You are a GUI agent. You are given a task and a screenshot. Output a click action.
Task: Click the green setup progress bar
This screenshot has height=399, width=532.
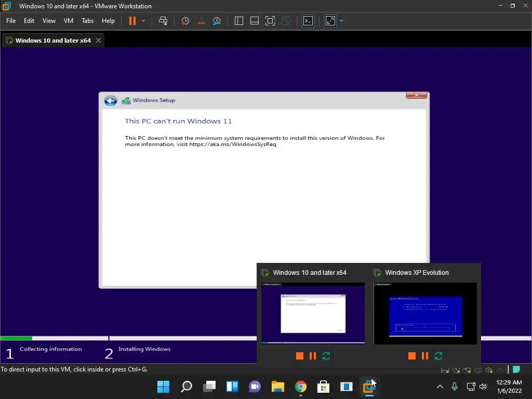pyautogui.click(x=16, y=338)
